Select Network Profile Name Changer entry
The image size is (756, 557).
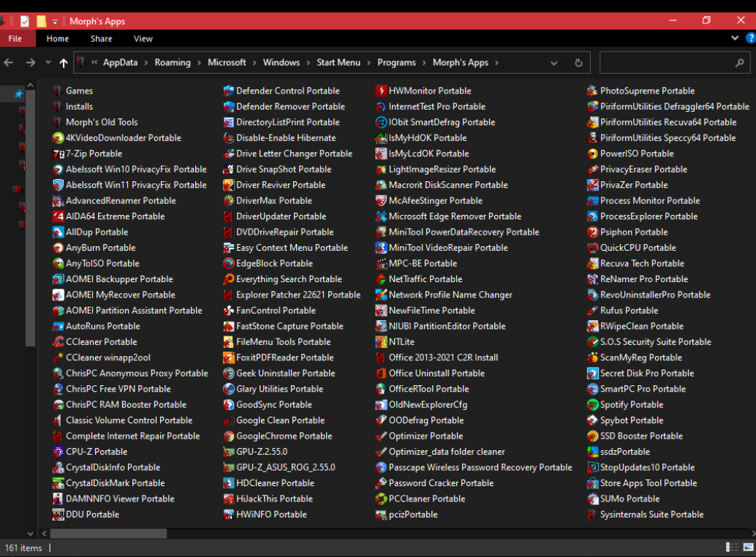(444, 295)
